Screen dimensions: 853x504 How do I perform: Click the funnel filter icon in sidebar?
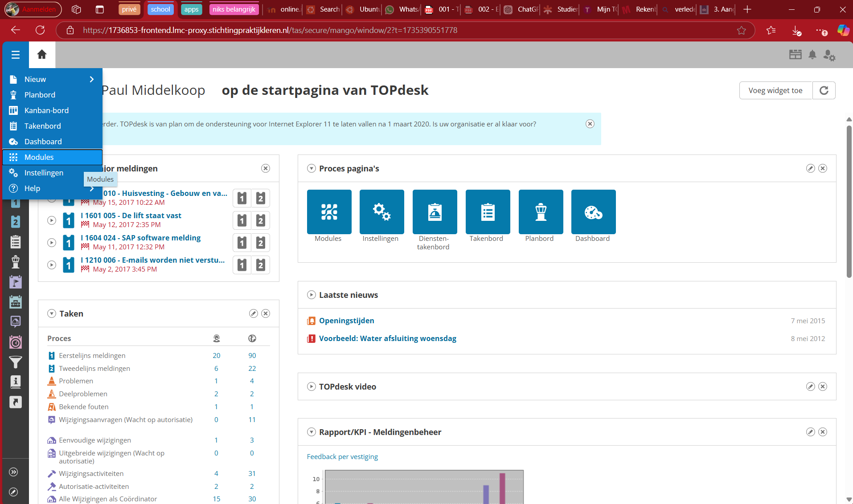pos(16,362)
